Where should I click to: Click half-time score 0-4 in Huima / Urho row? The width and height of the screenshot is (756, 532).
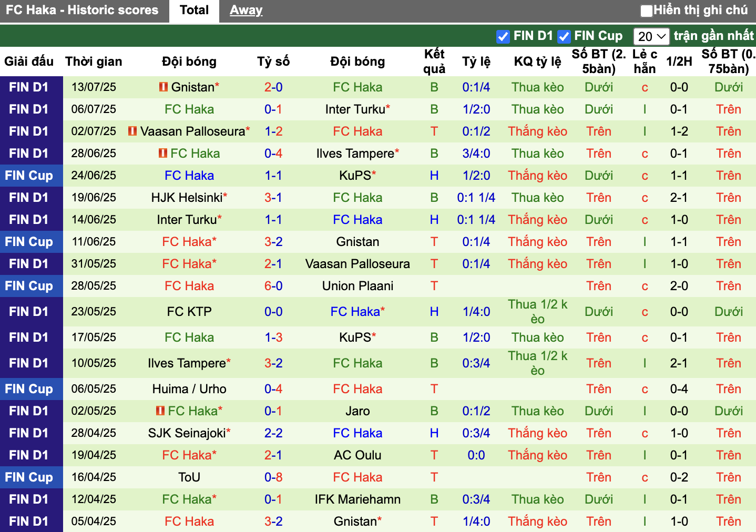tap(679, 389)
